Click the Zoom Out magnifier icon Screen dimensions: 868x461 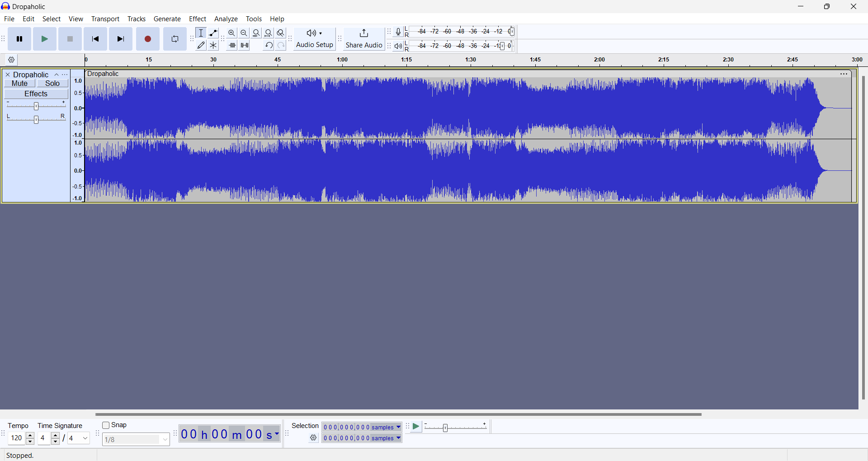(x=245, y=33)
